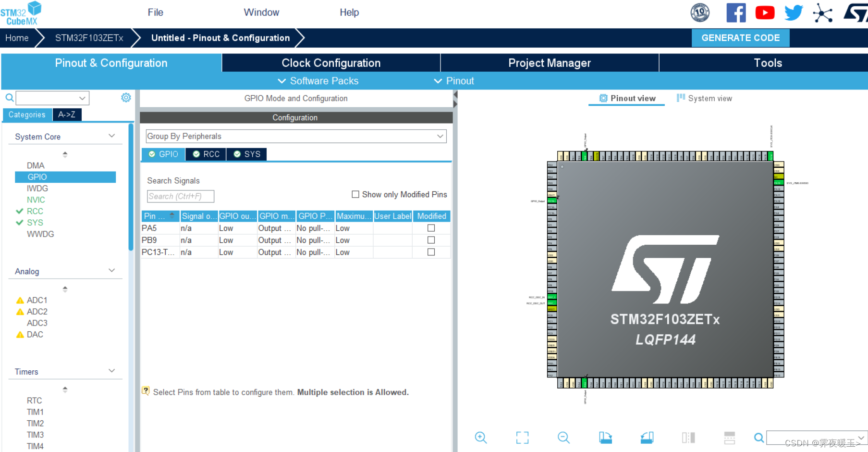868x452 pixels.
Task: Zoom in on the chip pinout
Action: (x=481, y=437)
